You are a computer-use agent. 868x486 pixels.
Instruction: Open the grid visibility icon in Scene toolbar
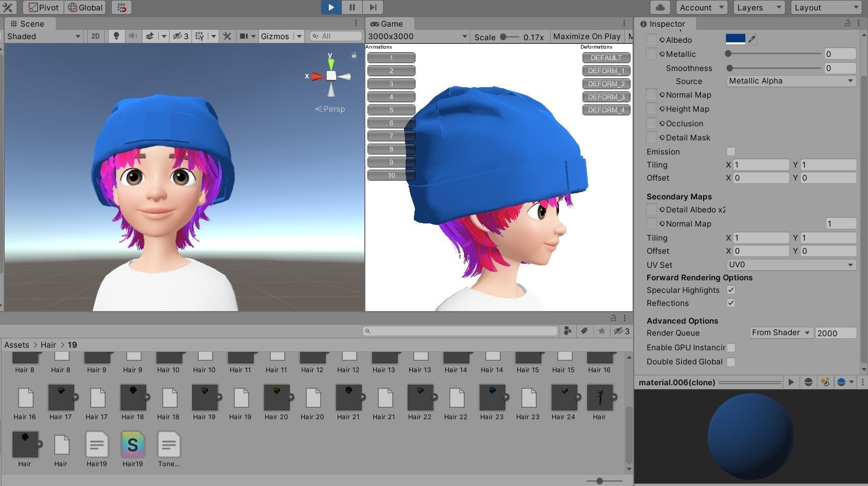coord(199,36)
